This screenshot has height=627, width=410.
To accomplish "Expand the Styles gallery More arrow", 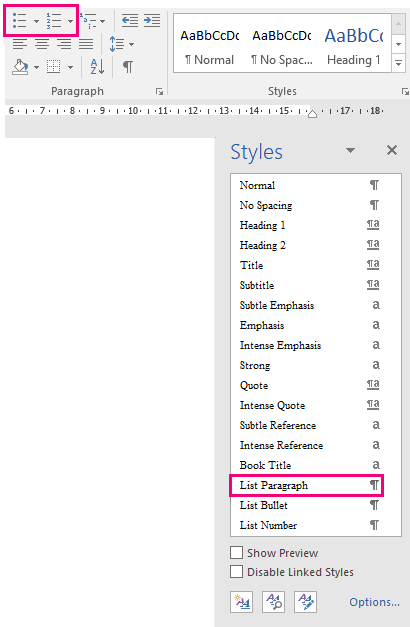I will pos(398,63).
